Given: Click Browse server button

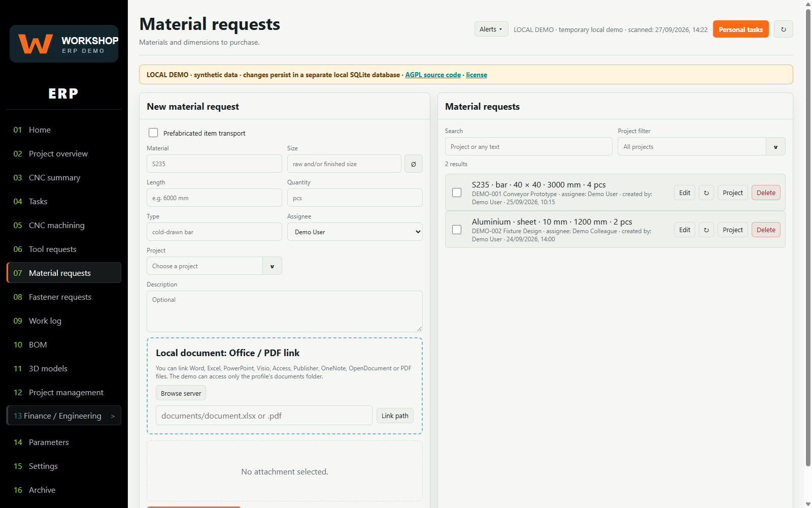Looking at the screenshot, I should [x=181, y=393].
